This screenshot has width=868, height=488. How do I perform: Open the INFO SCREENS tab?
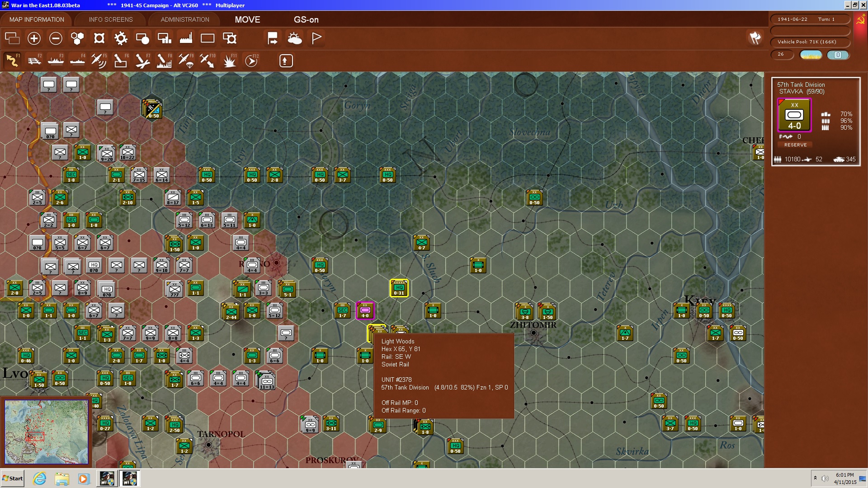(111, 19)
